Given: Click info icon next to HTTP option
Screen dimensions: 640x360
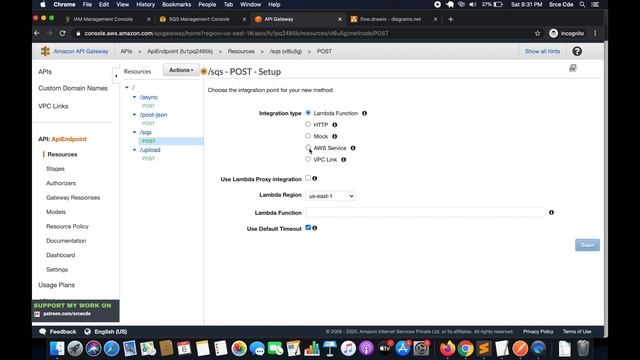Looking at the screenshot, I should (x=335, y=125).
